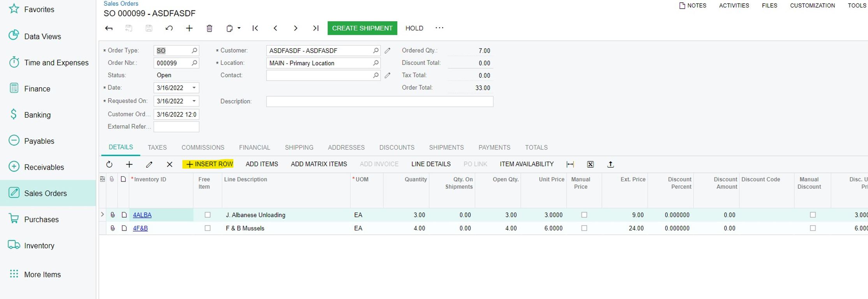Refresh the details grid
Screen dimensions: 868x299
click(109, 165)
